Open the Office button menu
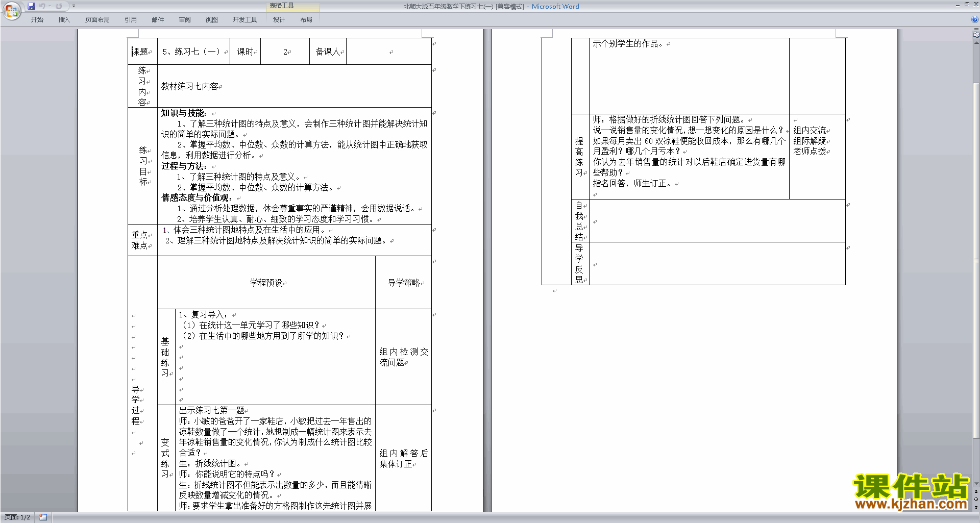Screen dimensions: 980x523 [11, 10]
